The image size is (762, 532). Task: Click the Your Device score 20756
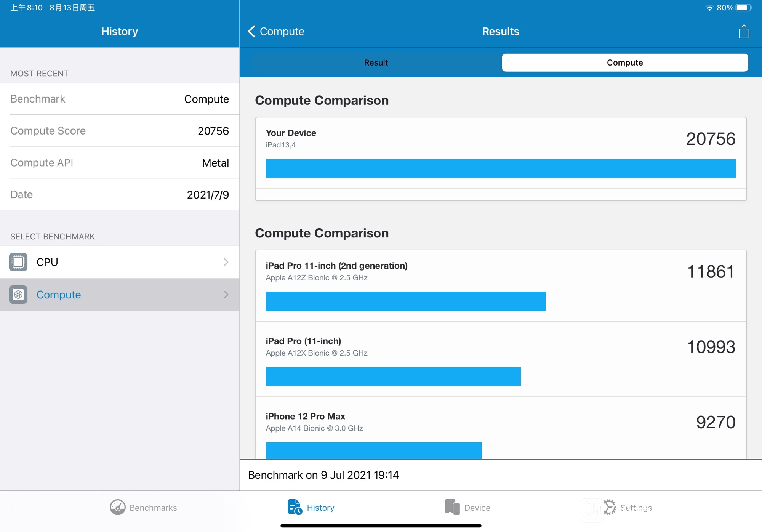click(x=711, y=139)
